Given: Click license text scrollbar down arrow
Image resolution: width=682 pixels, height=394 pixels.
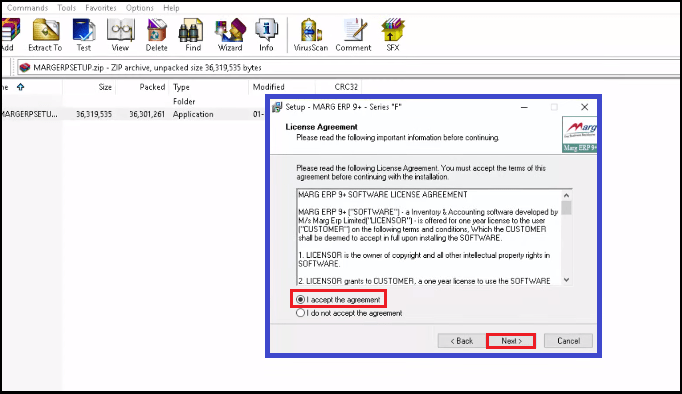Looking at the screenshot, I should click(566, 280).
